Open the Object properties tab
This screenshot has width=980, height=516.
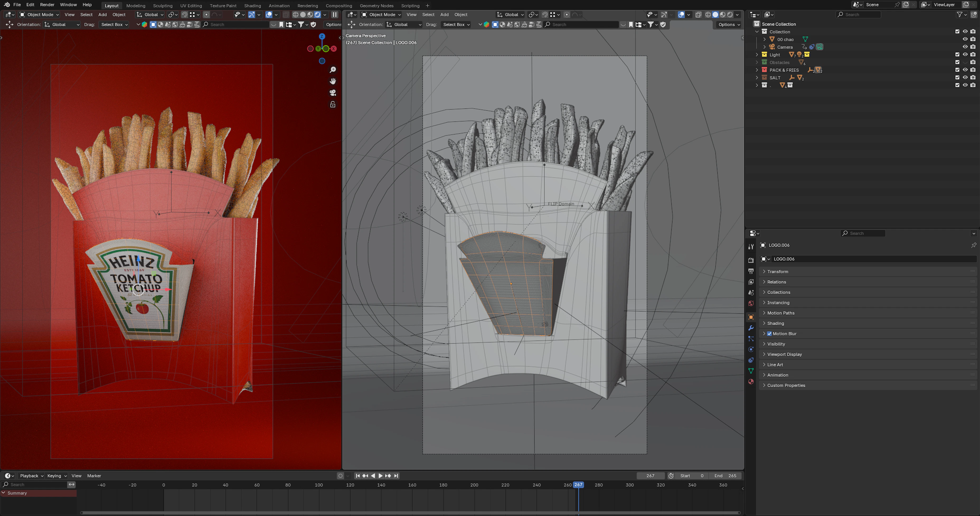(x=751, y=317)
